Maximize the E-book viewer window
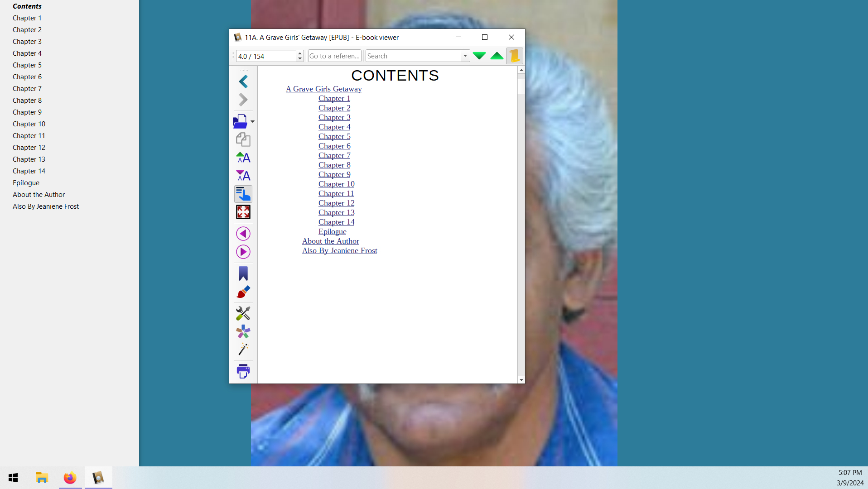The width and height of the screenshot is (868, 489). pos(485,37)
